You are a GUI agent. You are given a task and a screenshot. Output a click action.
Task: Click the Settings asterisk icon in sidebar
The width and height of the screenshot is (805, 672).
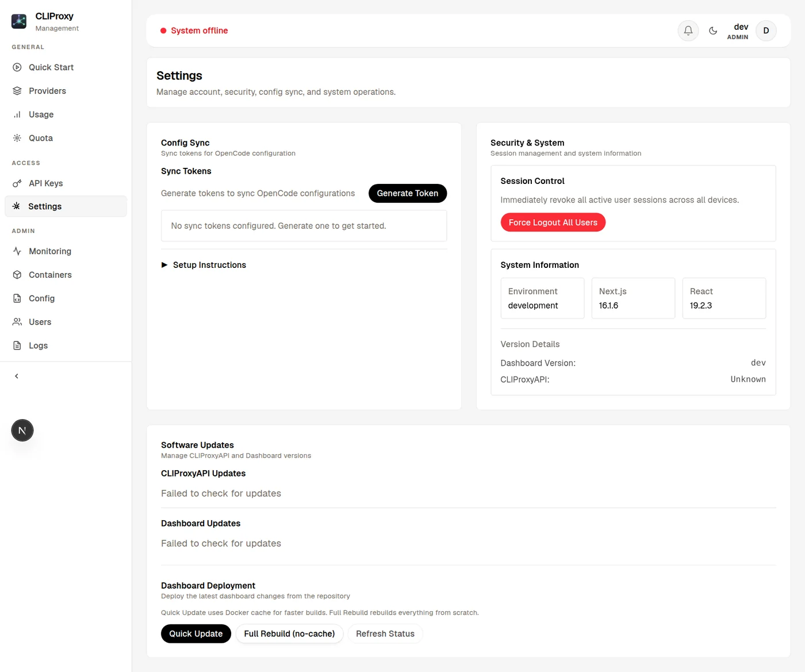tap(17, 206)
